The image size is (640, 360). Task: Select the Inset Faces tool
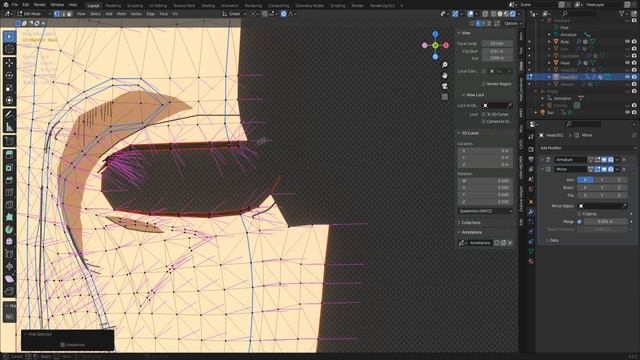pos(9,167)
